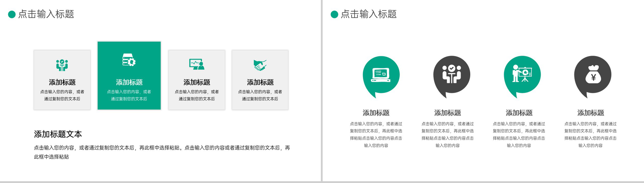
Task: Click 添加标题 below the handshake icon
Action: pyautogui.click(x=260, y=82)
